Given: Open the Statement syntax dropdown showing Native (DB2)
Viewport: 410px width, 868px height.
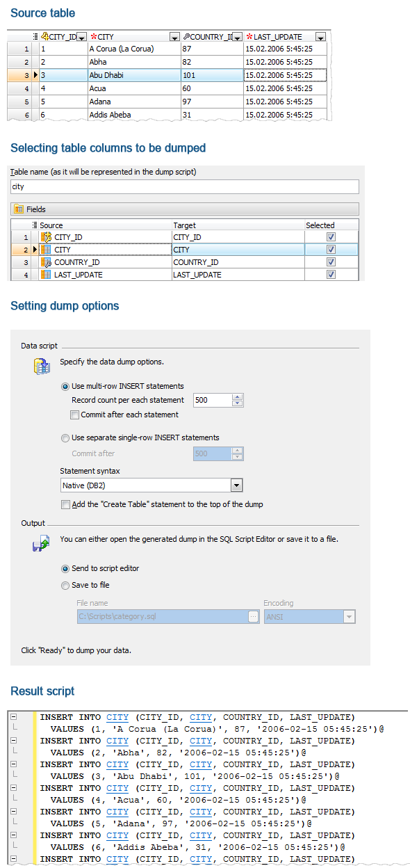Looking at the screenshot, I should pyautogui.click(x=236, y=485).
